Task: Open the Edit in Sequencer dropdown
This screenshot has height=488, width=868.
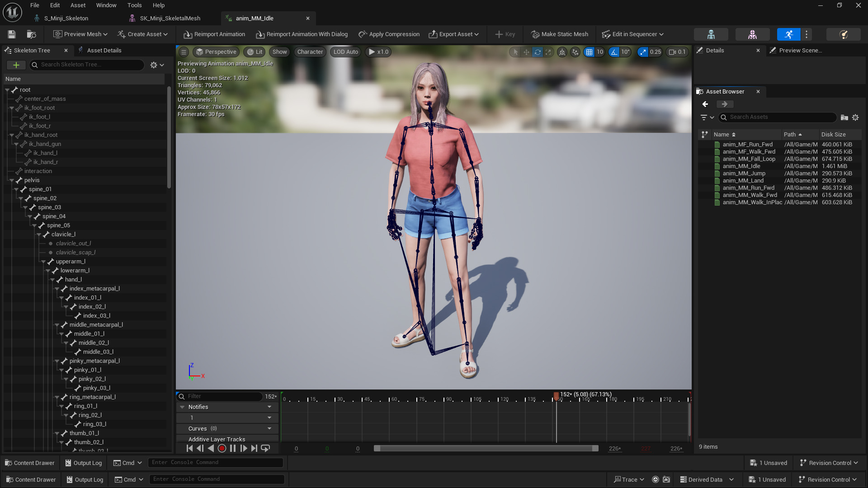Action: (x=633, y=34)
